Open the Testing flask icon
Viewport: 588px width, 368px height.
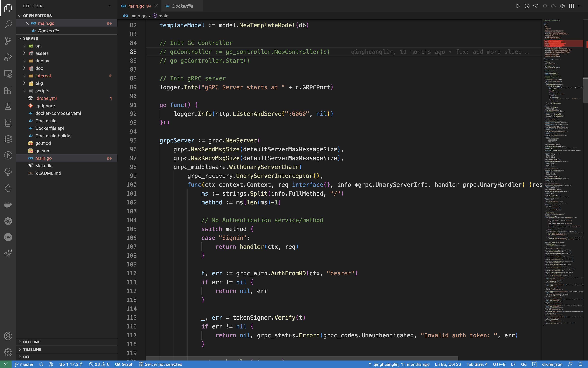point(8,106)
